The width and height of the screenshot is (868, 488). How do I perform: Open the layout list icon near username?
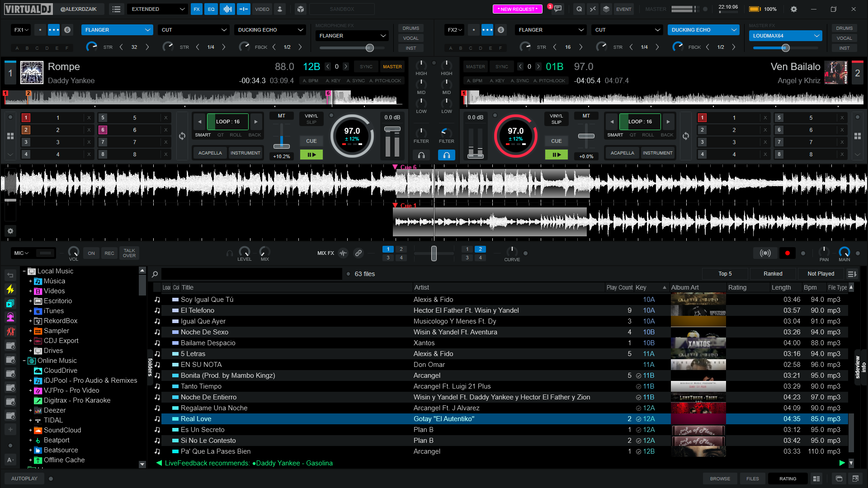[x=116, y=9]
